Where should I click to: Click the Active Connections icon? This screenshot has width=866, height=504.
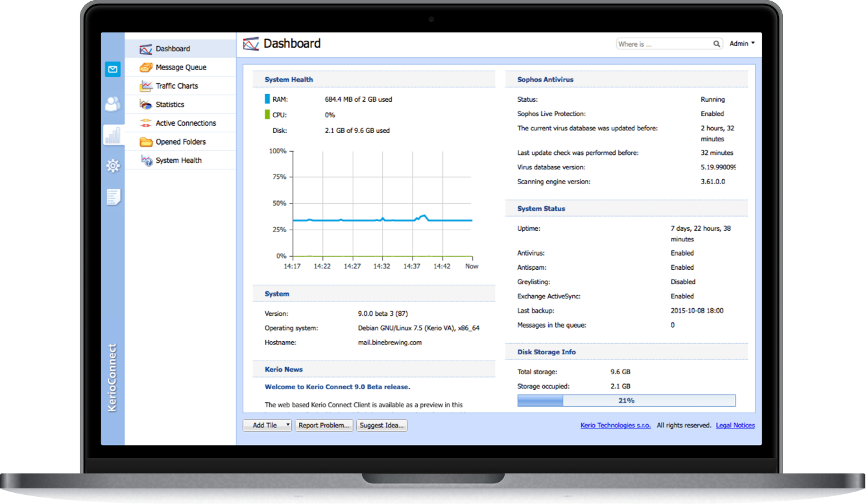[x=146, y=123]
